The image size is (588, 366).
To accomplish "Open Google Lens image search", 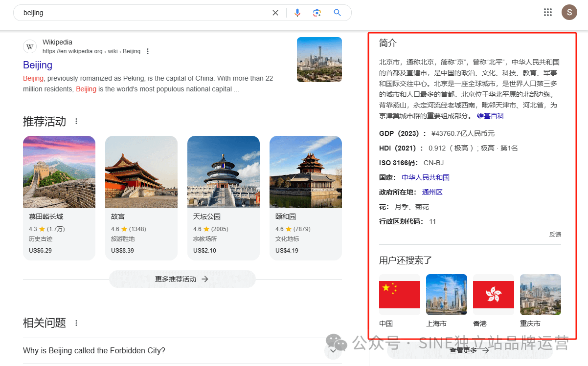I will coord(317,13).
